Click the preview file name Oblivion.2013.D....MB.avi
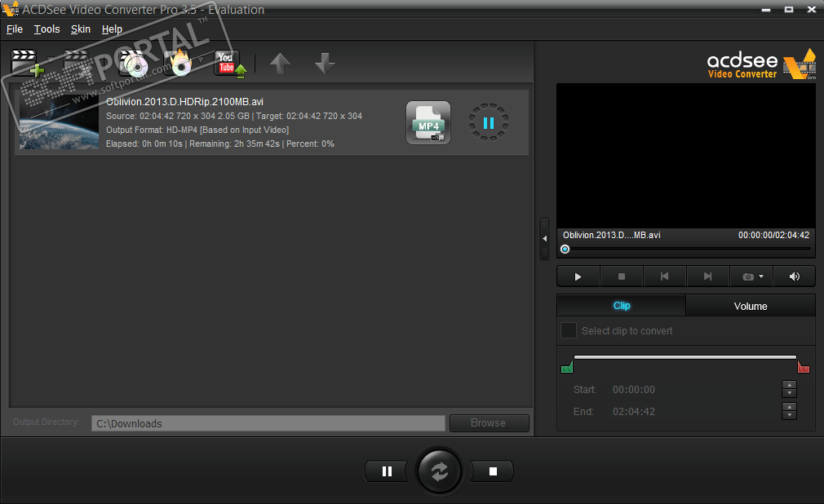 [612, 235]
